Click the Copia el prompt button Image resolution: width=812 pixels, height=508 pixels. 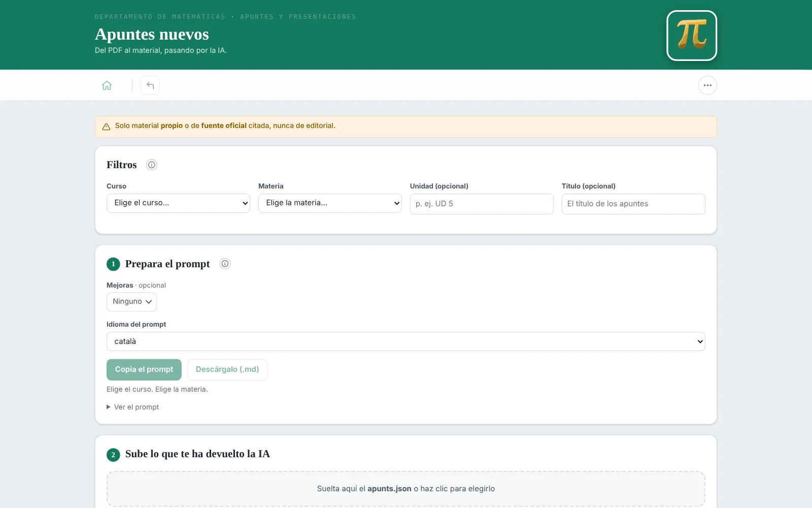(144, 370)
